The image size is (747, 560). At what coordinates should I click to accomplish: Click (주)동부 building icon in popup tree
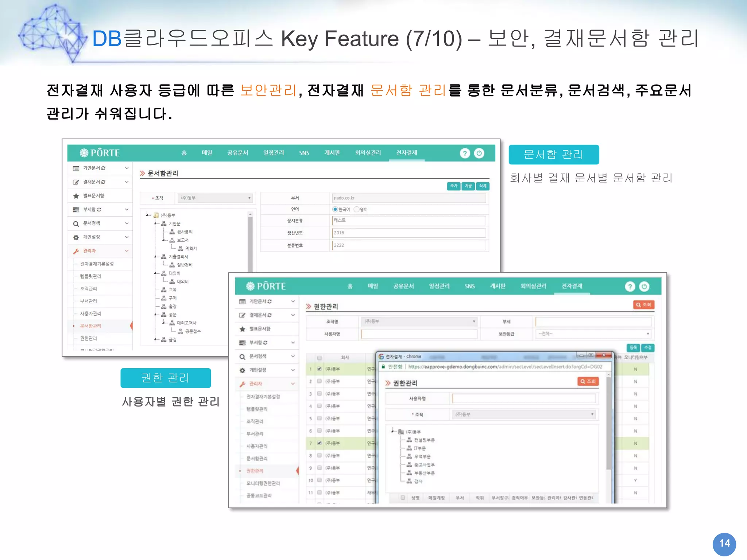click(x=401, y=432)
